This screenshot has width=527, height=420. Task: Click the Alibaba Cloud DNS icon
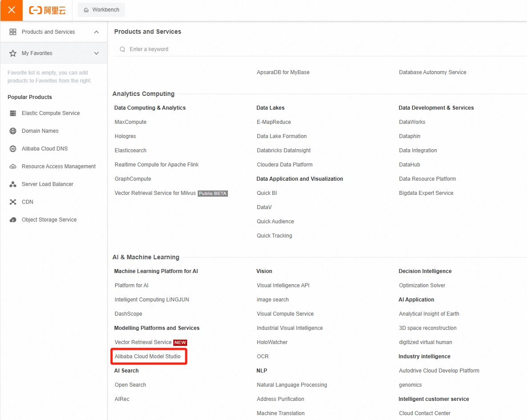pos(13,149)
